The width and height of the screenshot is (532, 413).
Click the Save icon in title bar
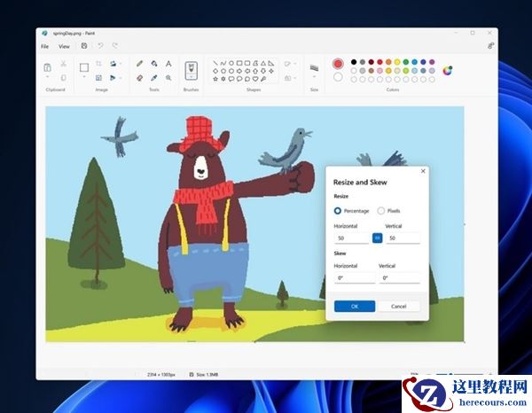(84, 46)
